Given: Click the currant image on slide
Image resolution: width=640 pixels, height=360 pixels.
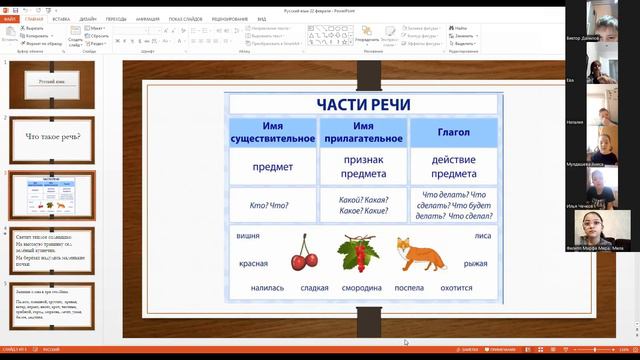Looking at the screenshot, I should [358, 253].
